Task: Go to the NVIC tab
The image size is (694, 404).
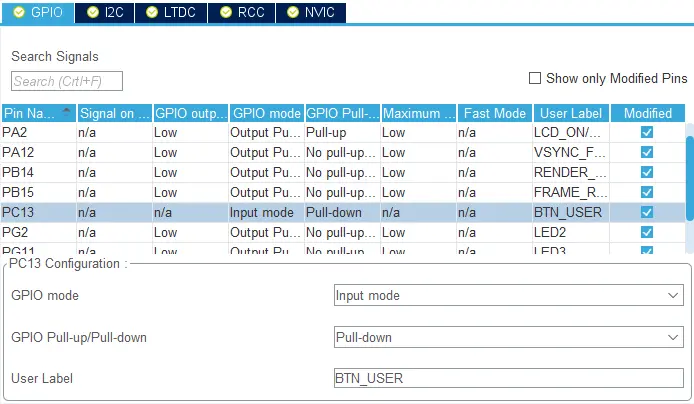Action: tap(312, 12)
